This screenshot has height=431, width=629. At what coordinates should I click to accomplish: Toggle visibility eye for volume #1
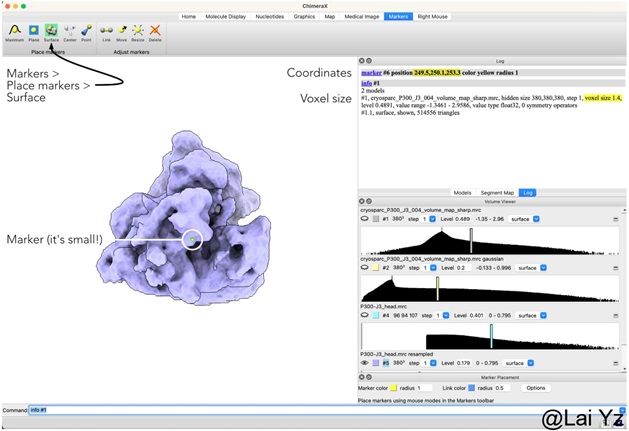[364, 219]
